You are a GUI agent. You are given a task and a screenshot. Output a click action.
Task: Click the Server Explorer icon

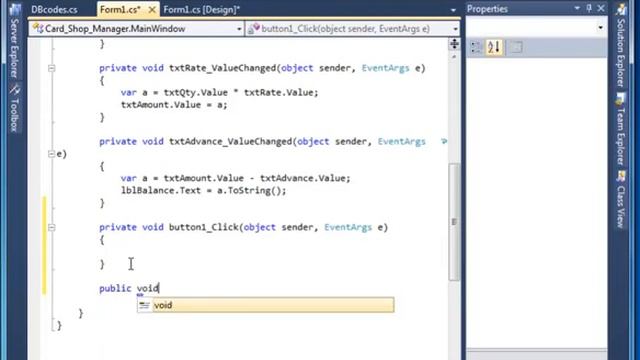click(15, 9)
